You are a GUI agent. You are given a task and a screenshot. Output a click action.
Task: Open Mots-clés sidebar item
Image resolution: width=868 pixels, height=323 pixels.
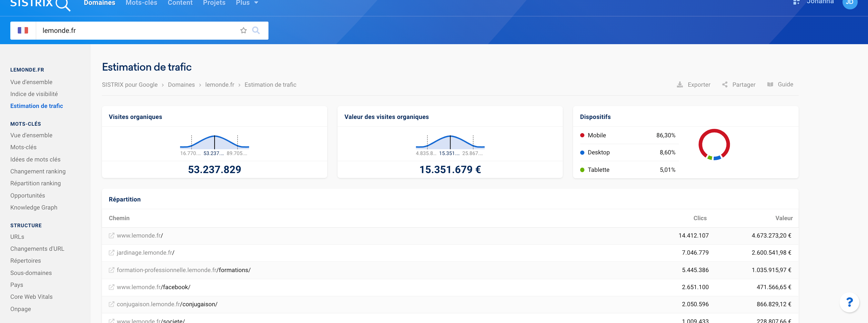[23, 147]
